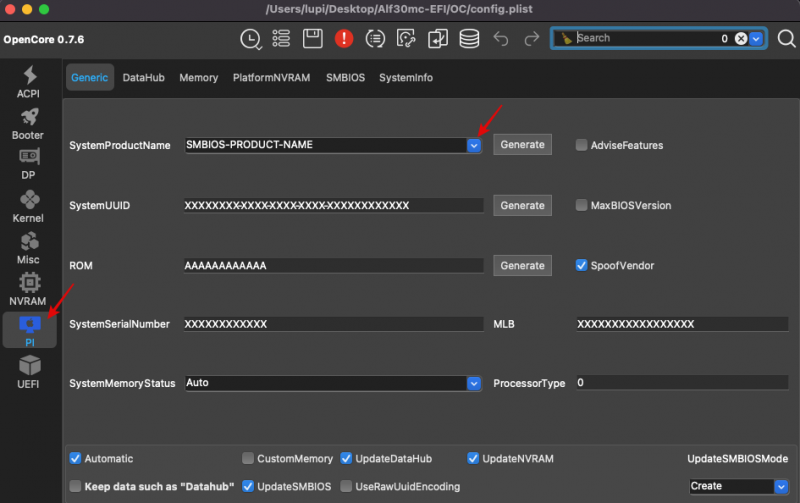
Task: Toggle the Automatic checkbox
Action: pyautogui.click(x=75, y=458)
